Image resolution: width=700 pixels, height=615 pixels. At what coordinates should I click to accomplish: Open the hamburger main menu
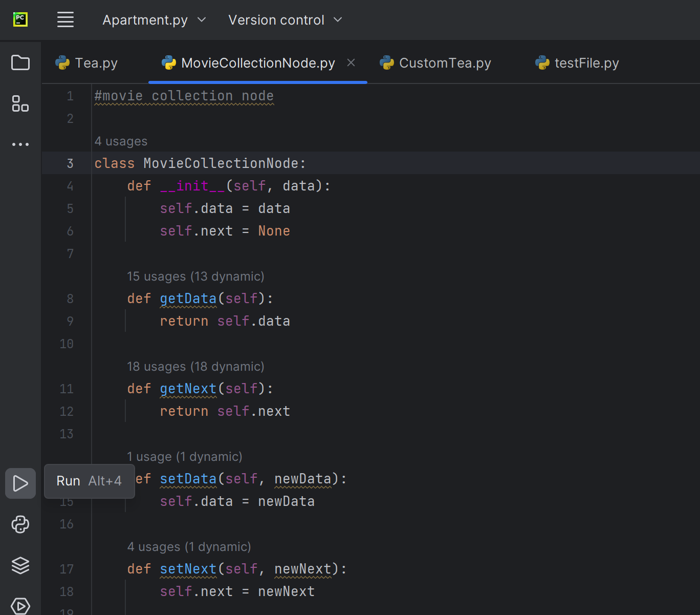coord(65,20)
